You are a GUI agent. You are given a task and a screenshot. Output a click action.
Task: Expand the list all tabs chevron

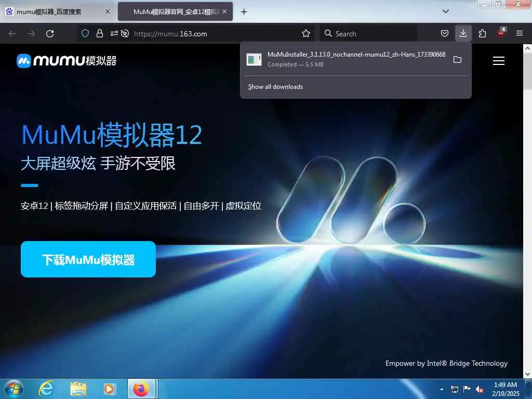tap(445, 11)
